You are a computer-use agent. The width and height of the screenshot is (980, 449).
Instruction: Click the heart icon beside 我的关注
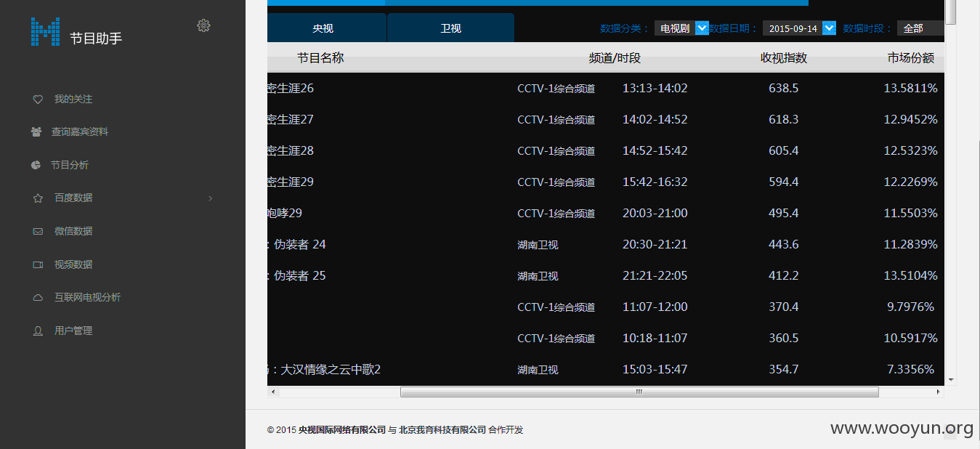click(x=38, y=100)
